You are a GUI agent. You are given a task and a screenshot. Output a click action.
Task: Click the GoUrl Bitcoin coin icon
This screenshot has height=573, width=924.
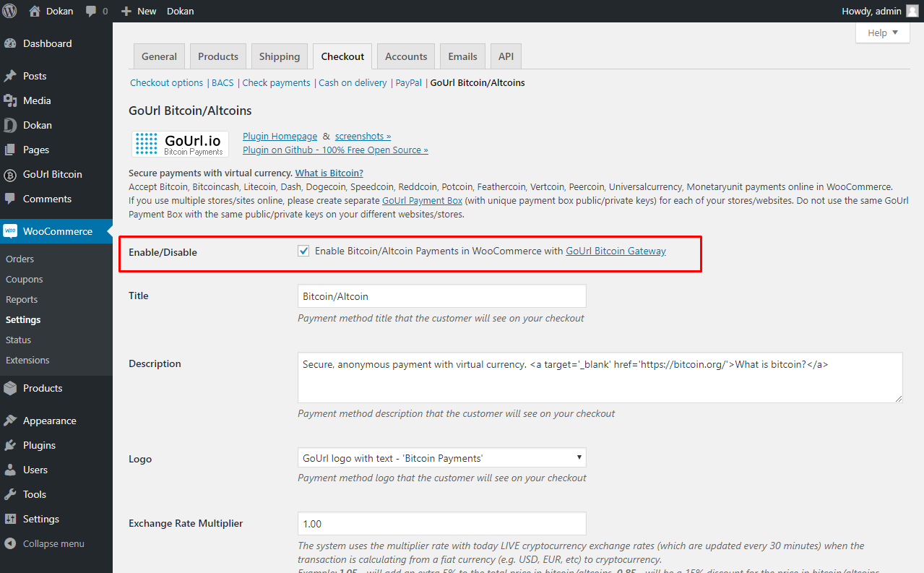10,174
